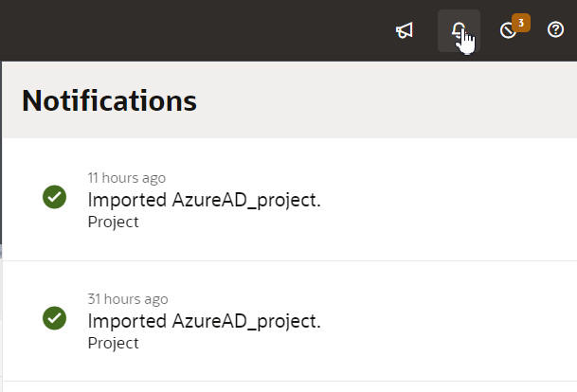Click green checkmark on 11 hours ago notification
The image size is (577, 392).
coord(55,197)
